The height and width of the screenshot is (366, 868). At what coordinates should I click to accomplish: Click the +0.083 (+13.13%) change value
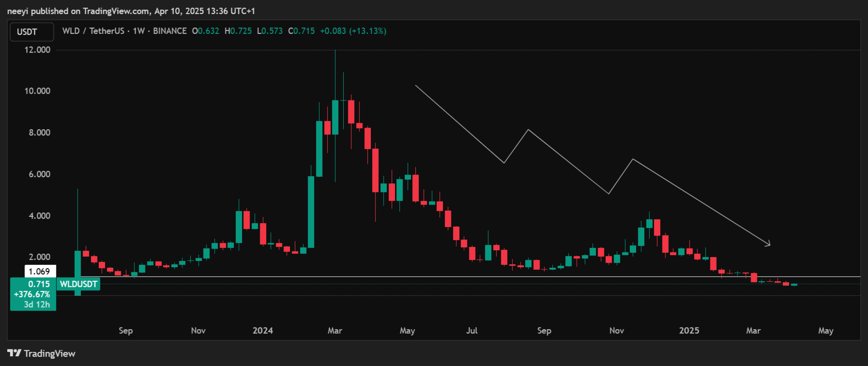pyautogui.click(x=353, y=31)
